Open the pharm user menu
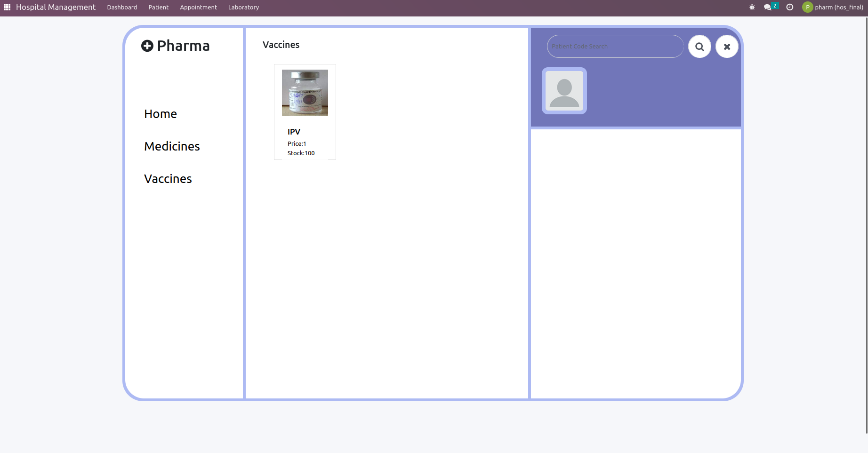 [833, 7]
